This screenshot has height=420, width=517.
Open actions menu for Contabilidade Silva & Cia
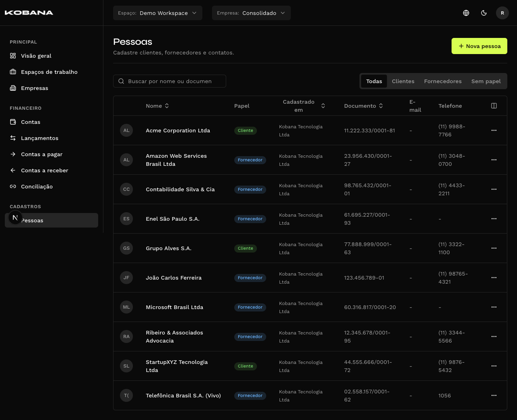click(x=494, y=189)
